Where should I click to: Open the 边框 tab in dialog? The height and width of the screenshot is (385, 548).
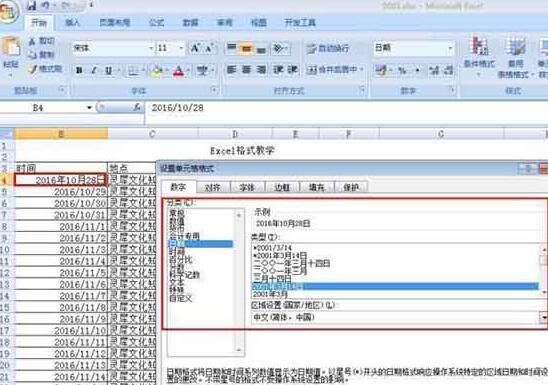(282, 188)
